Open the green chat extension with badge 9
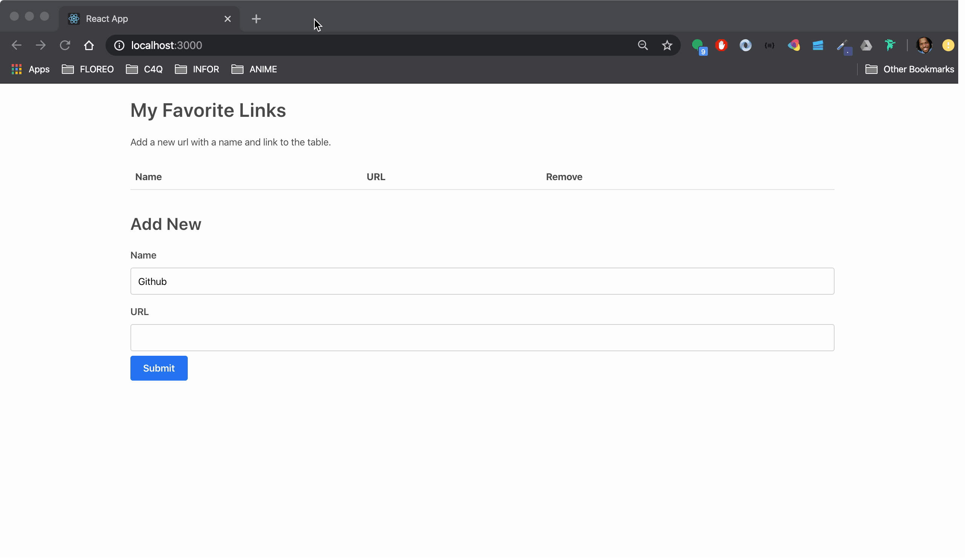Image resolution: width=965 pixels, height=560 pixels. click(x=698, y=46)
